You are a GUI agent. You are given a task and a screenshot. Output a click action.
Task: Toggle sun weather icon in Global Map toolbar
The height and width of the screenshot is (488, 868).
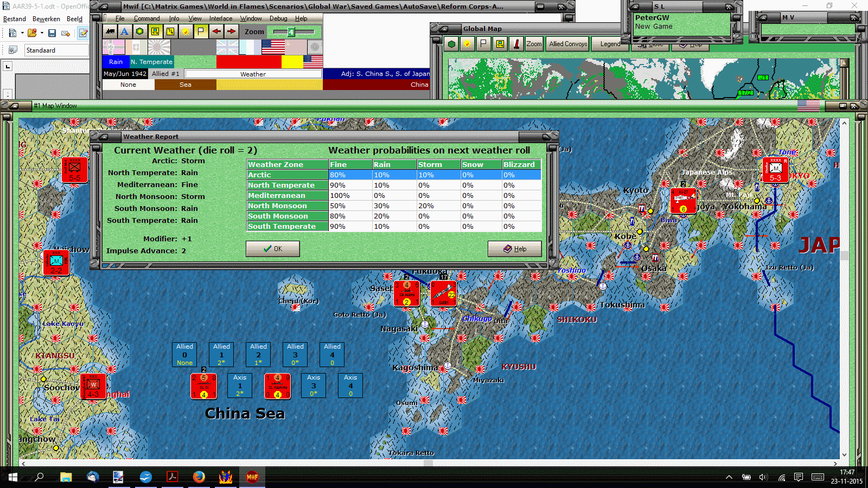467,44
